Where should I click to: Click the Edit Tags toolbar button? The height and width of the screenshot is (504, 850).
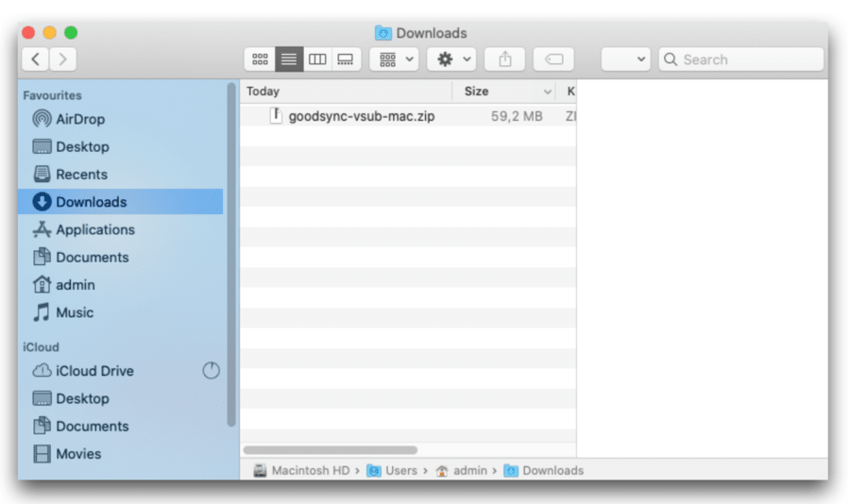553,59
